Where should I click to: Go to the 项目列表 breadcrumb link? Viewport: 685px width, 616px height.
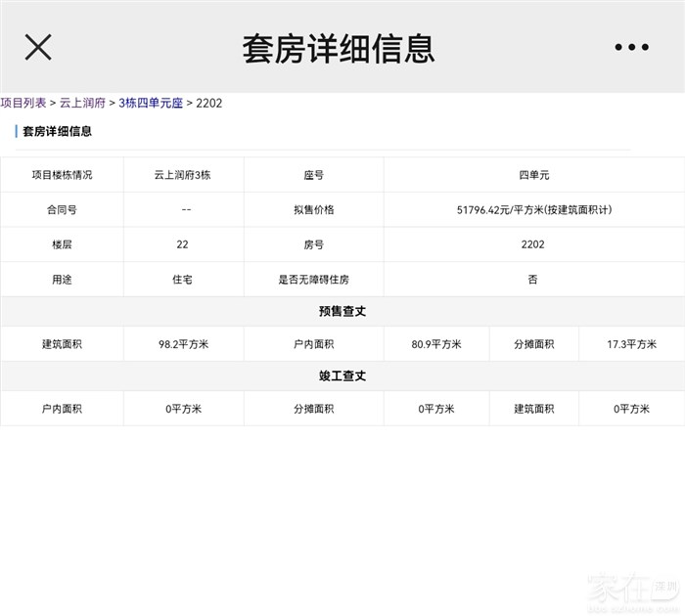(x=23, y=103)
